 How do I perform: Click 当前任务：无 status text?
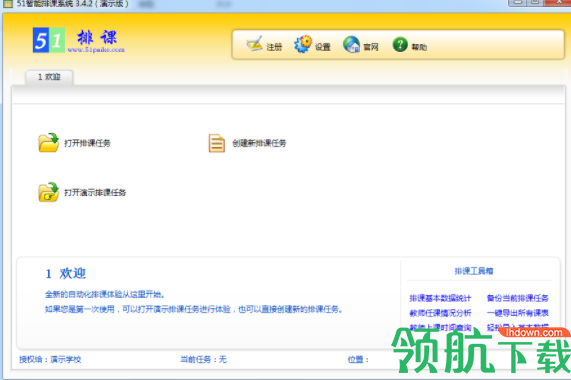(204, 360)
